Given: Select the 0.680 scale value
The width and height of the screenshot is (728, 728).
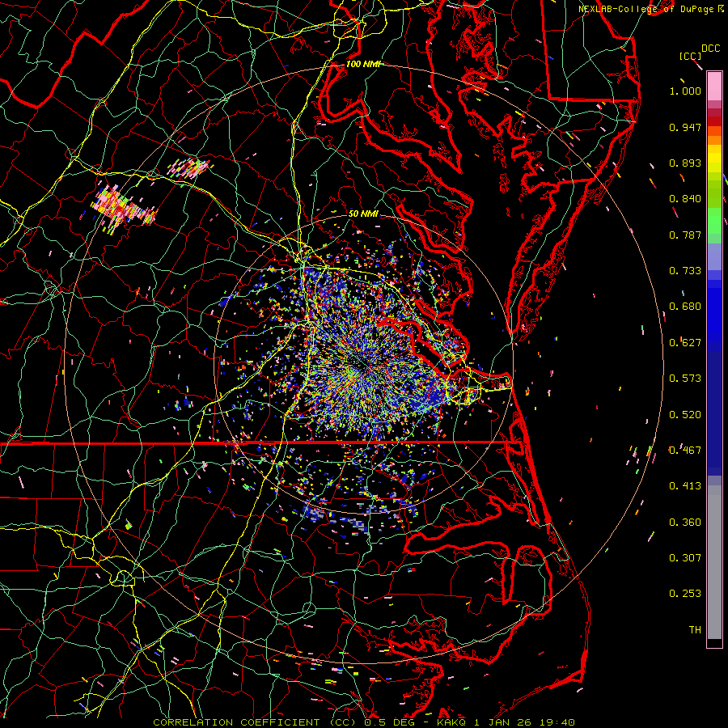Looking at the screenshot, I should point(685,307).
